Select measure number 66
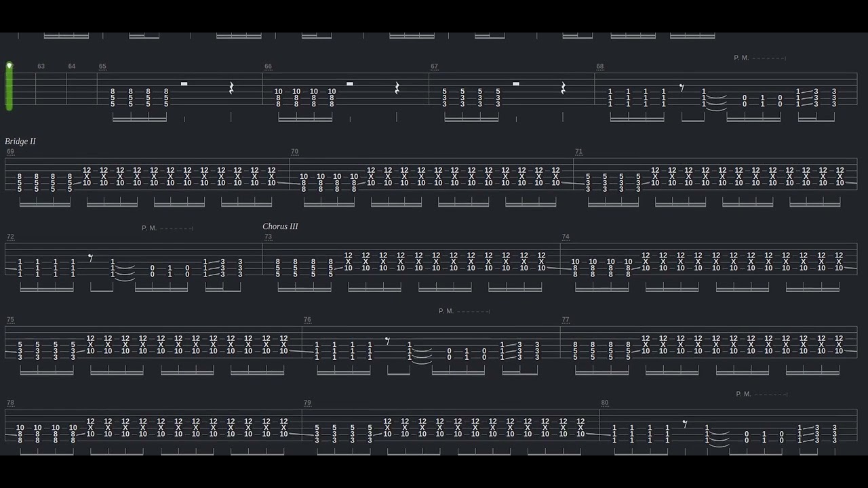868x488 pixels. (269, 66)
